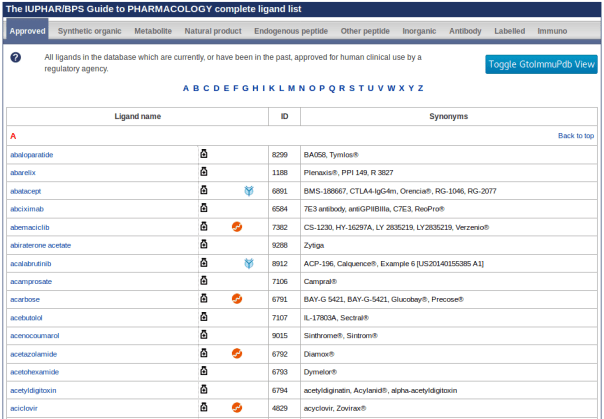Click approved drug icon in acebutolol row
Screen dimensions: 604x419
tap(204, 317)
